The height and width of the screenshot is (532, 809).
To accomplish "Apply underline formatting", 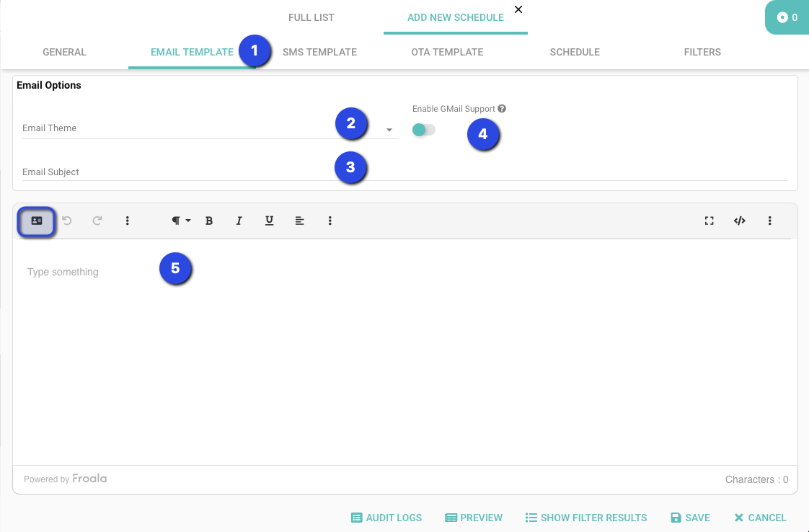I will (269, 221).
